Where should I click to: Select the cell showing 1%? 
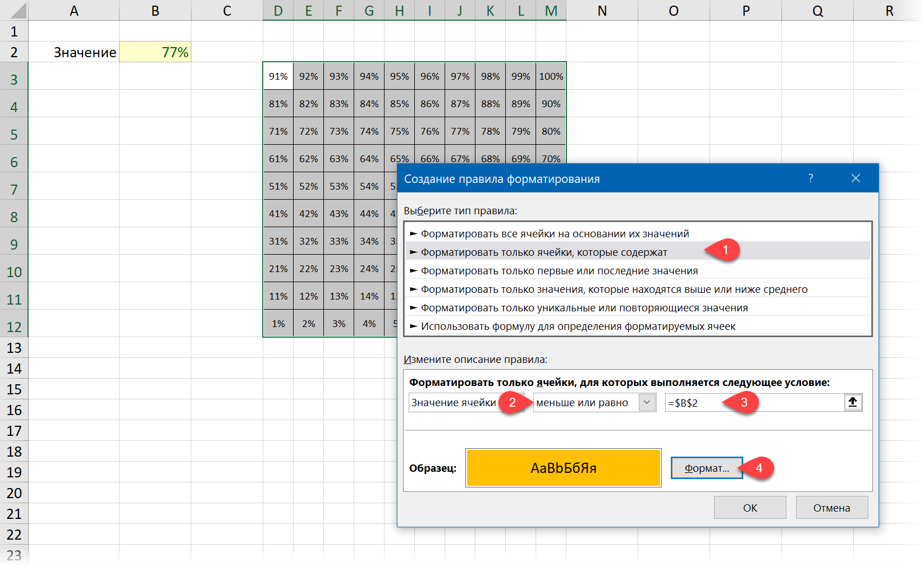pos(278,324)
